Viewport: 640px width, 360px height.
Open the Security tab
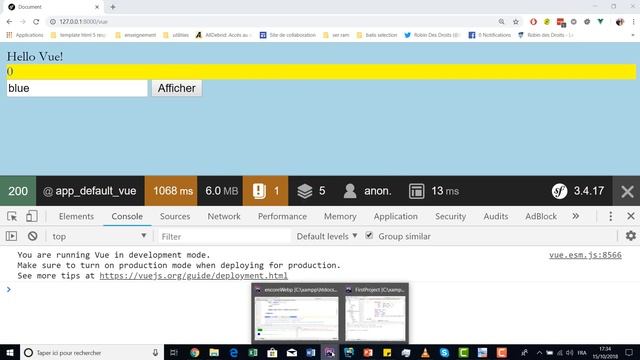point(450,216)
